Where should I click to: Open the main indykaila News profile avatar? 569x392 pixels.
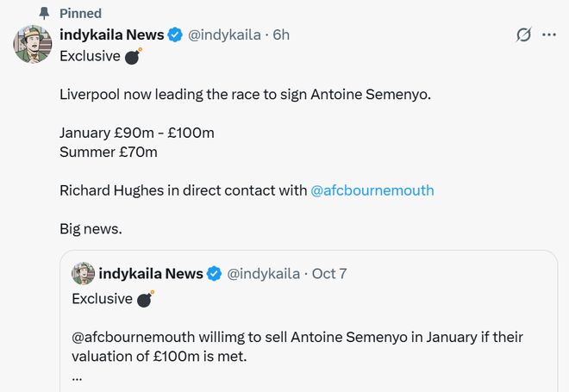(x=34, y=44)
